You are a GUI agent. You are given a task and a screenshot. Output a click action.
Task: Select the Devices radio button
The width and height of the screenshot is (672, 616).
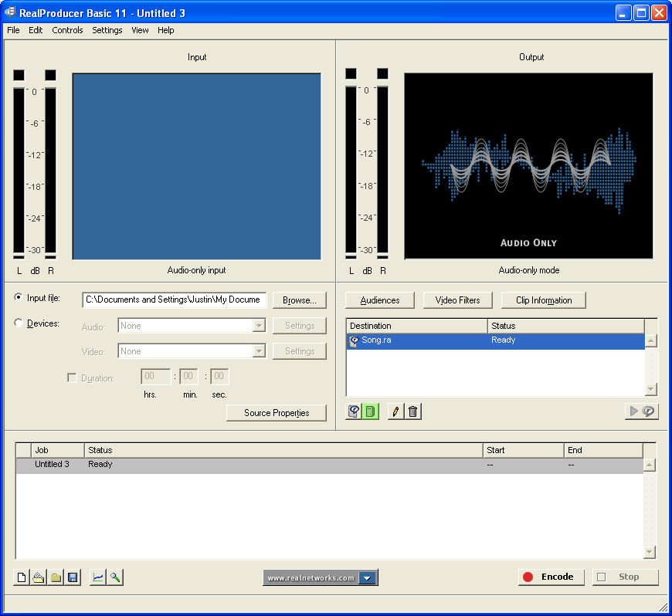pos(19,323)
